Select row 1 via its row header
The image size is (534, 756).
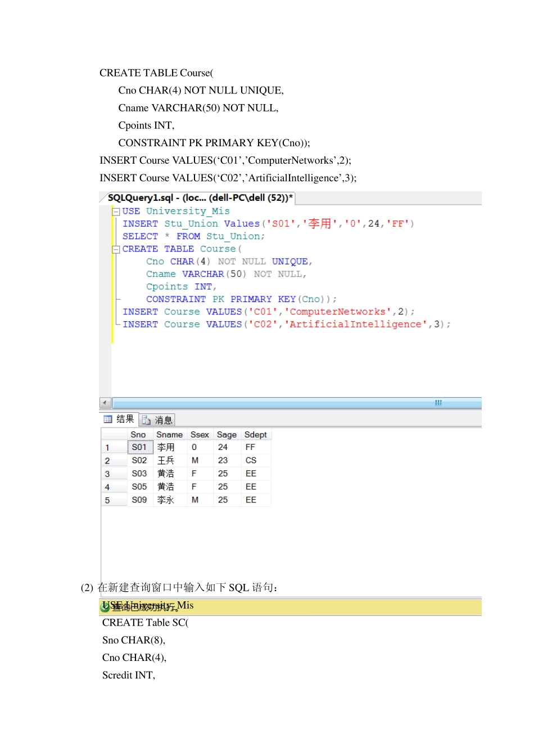coord(114,448)
